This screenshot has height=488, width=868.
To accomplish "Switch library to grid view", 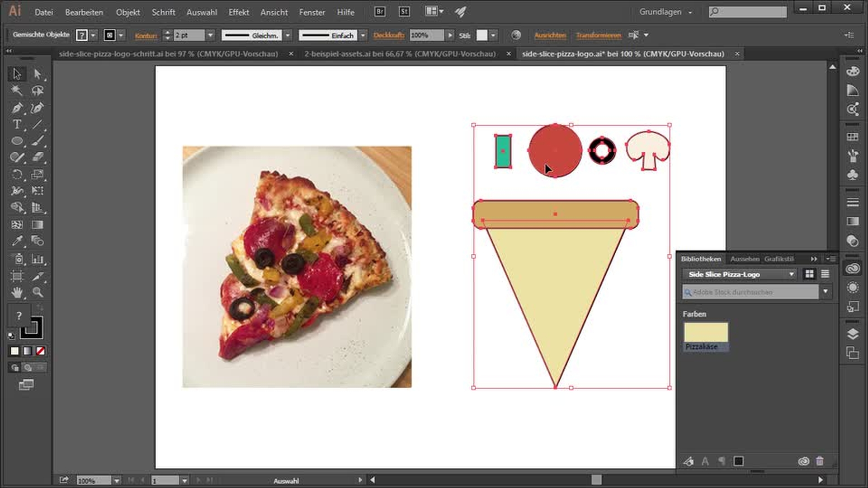I will (x=809, y=274).
